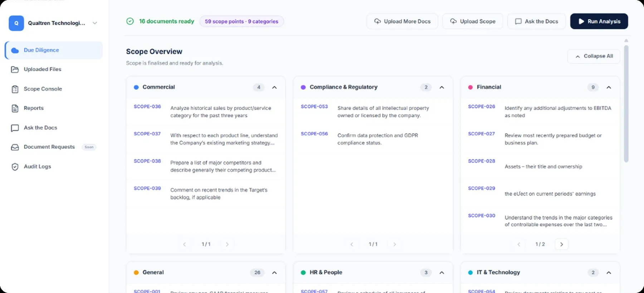Image resolution: width=644 pixels, height=293 pixels.
Task: Click previous page arrow in Financial card
Action: pos(519,244)
